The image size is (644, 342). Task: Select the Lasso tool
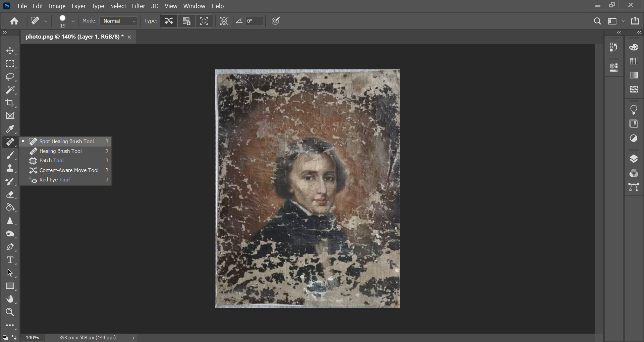click(x=10, y=77)
